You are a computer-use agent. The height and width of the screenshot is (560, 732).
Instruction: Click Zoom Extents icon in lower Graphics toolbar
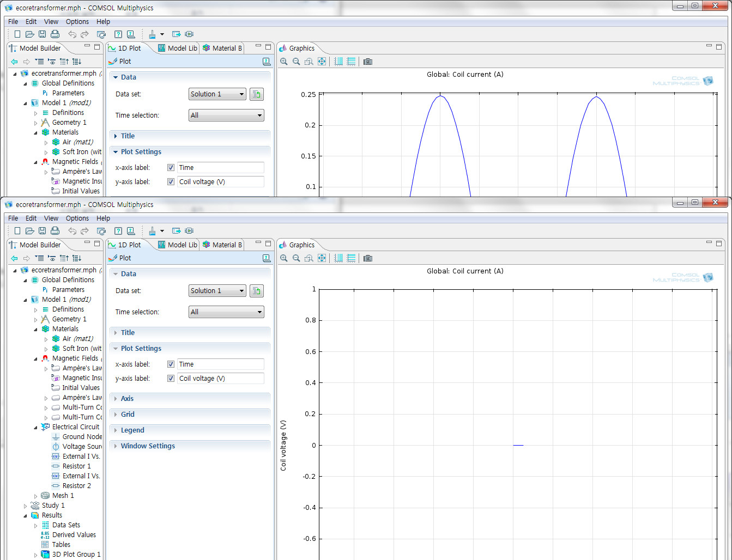(322, 258)
